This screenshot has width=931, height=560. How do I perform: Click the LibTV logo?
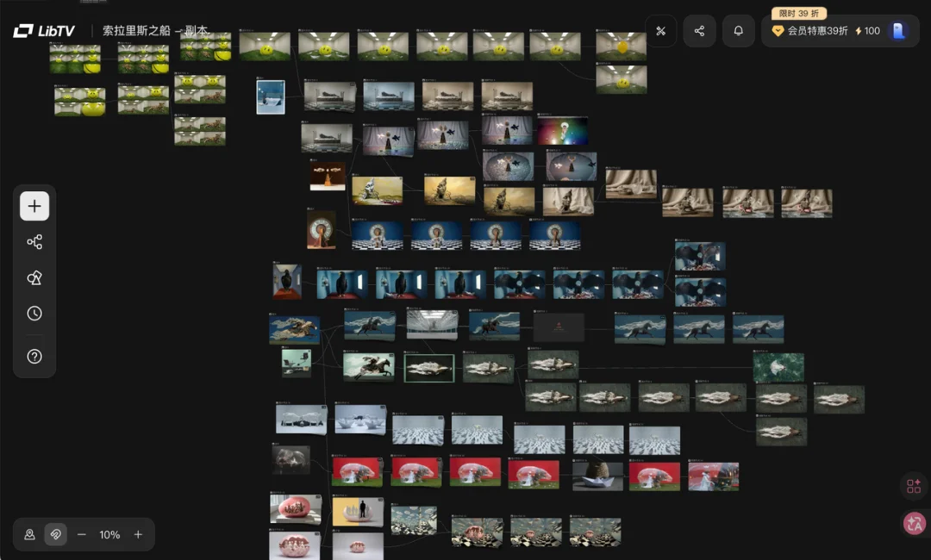coord(44,31)
